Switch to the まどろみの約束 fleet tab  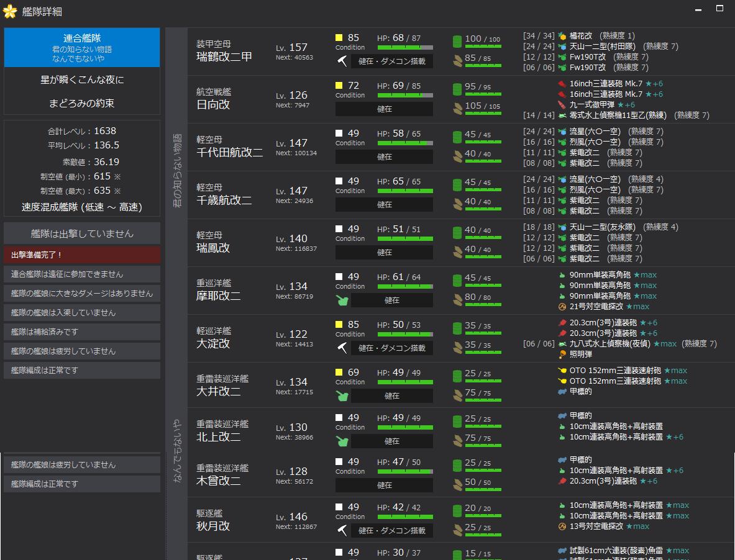(x=81, y=103)
